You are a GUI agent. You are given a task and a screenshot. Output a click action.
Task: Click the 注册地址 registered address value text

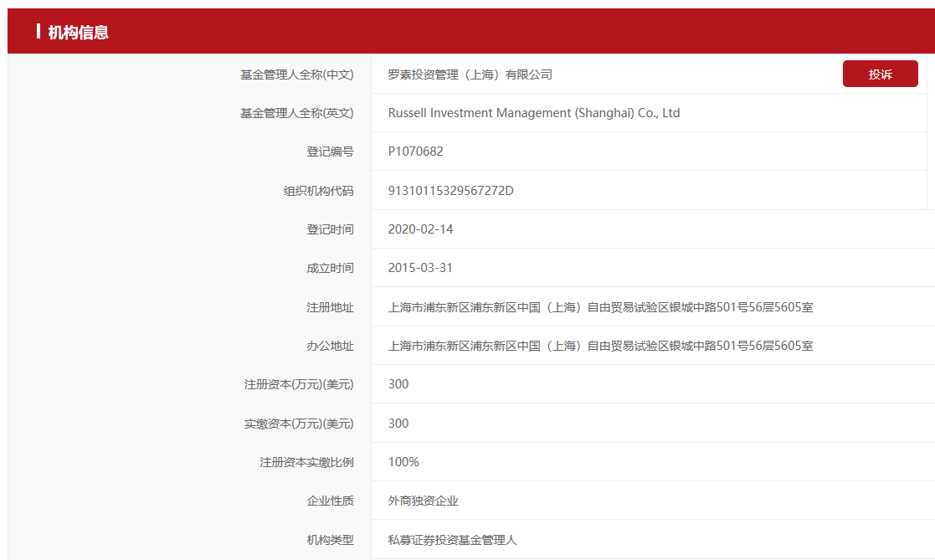click(600, 307)
